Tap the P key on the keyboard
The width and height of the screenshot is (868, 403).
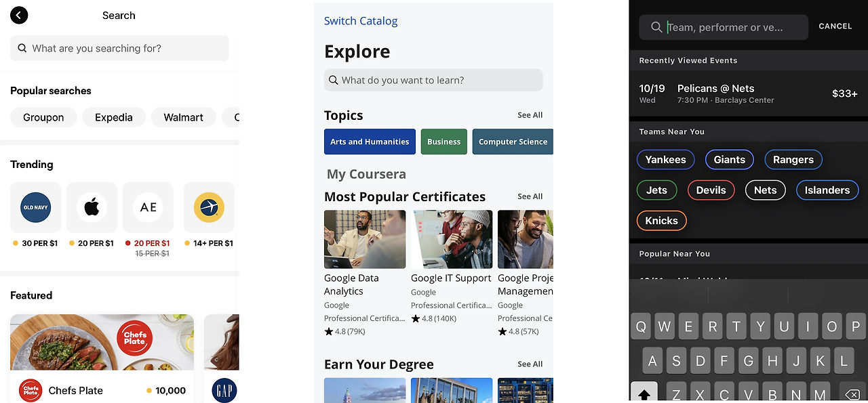[856, 326]
